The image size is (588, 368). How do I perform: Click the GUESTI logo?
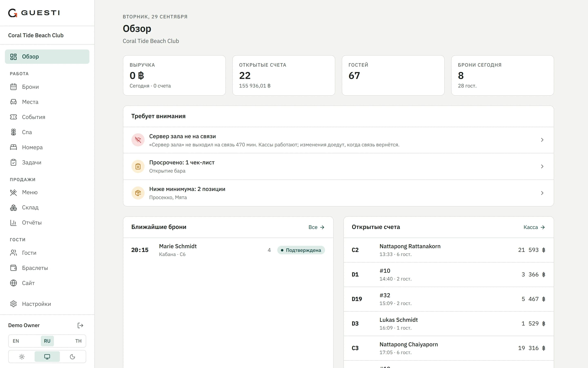point(34,13)
